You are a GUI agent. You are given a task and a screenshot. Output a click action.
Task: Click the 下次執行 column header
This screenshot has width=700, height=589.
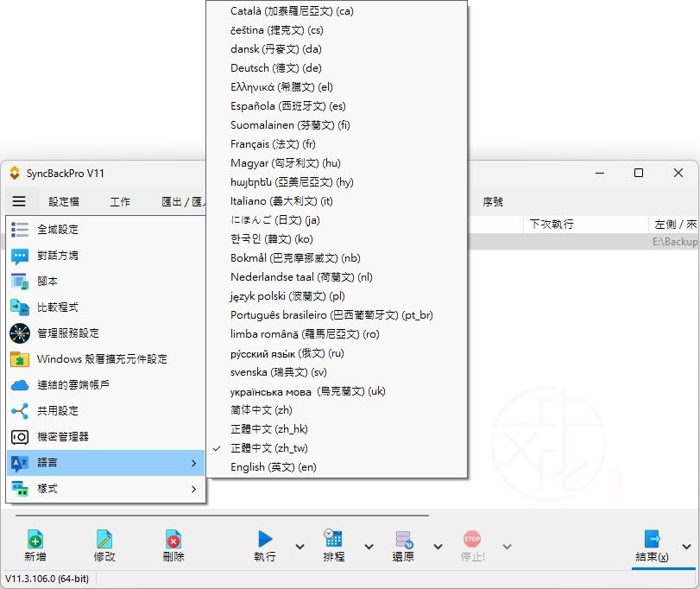point(551,224)
